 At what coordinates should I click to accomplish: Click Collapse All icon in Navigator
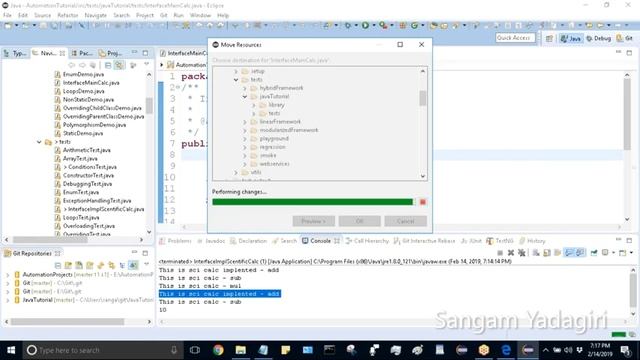coord(108,65)
